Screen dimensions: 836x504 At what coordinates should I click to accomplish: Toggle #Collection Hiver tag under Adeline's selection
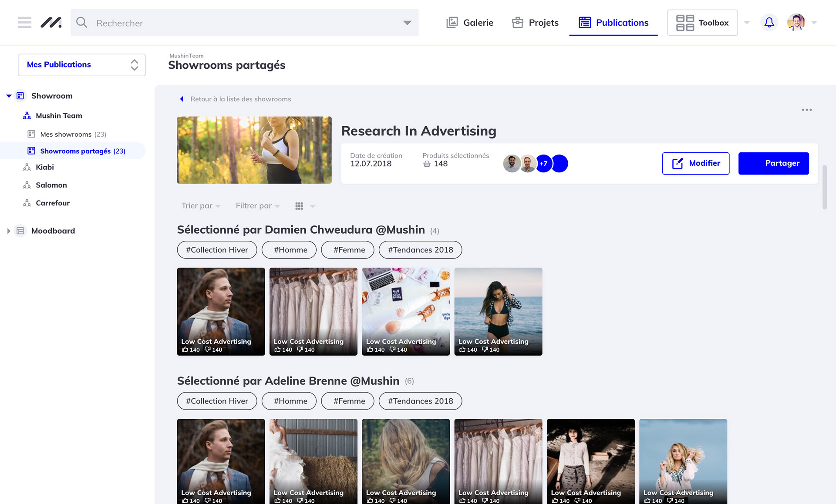[x=217, y=401]
